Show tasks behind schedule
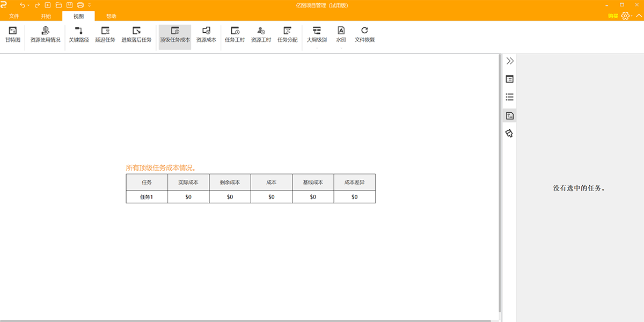 136,36
